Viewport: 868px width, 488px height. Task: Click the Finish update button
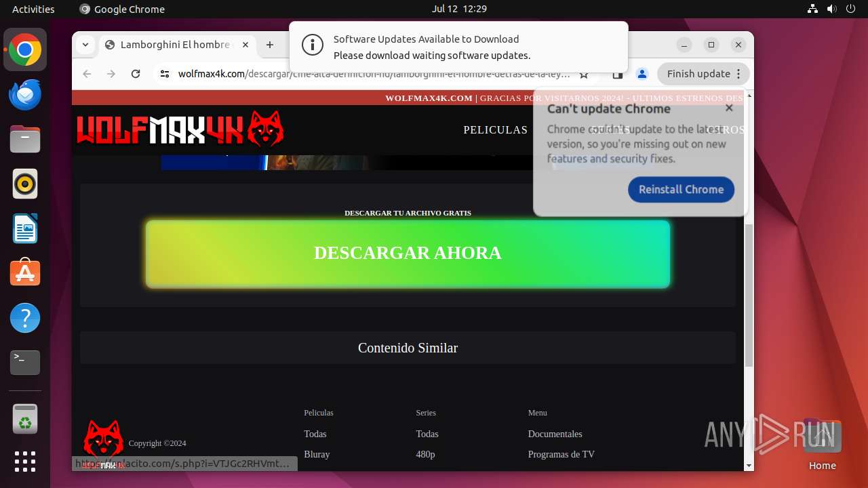pyautogui.click(x=703, y=74)
